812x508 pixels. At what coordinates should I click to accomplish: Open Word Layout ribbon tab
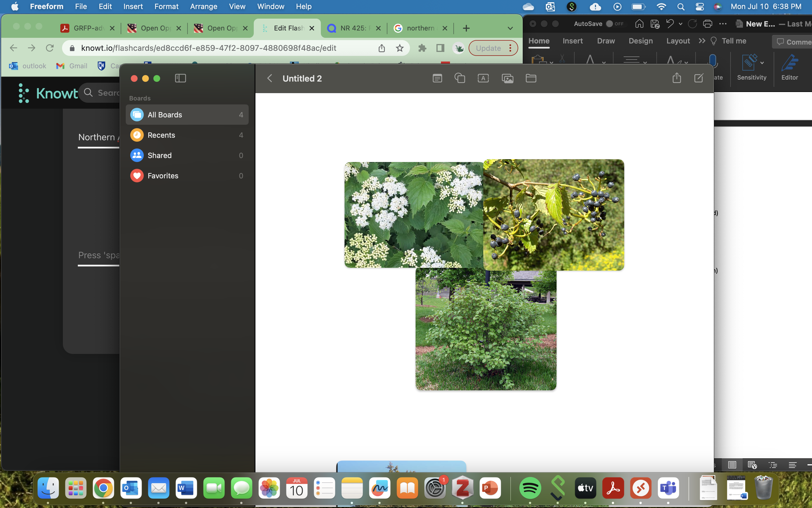pos(678,41)
